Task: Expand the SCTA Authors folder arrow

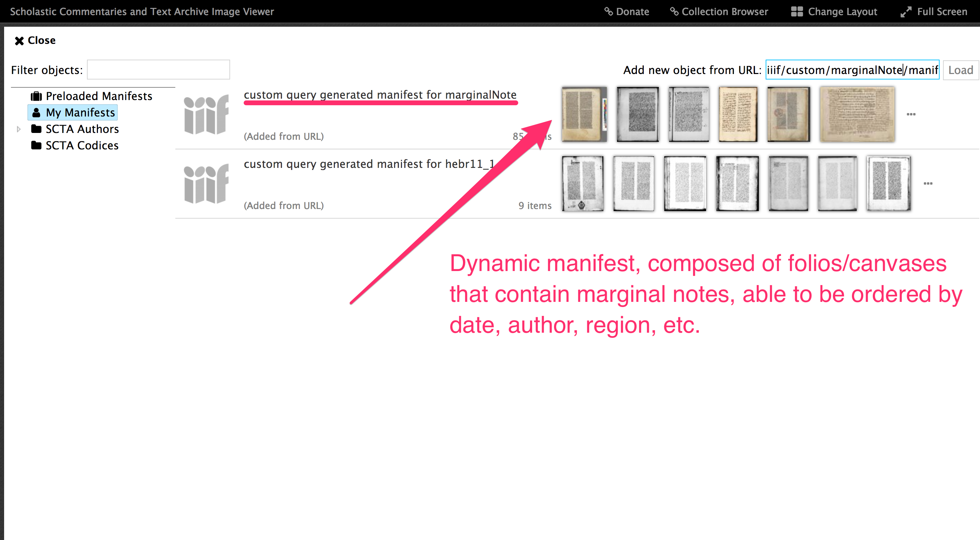Action: (x=18, y=129)
